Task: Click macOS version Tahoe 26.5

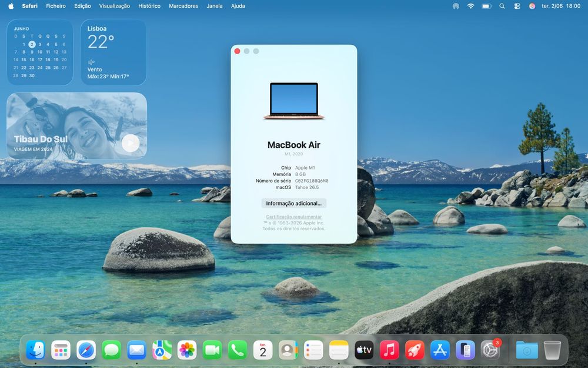Action: pyautogui.click(x=307, y=187)
